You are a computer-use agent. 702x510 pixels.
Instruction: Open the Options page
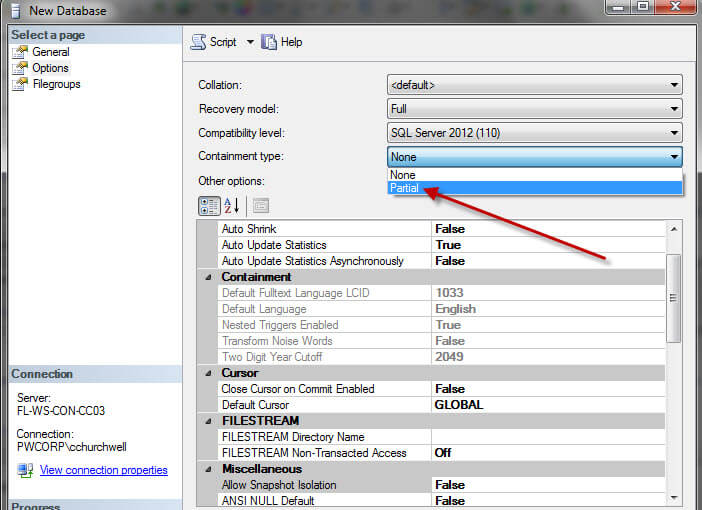click(50, 68)
